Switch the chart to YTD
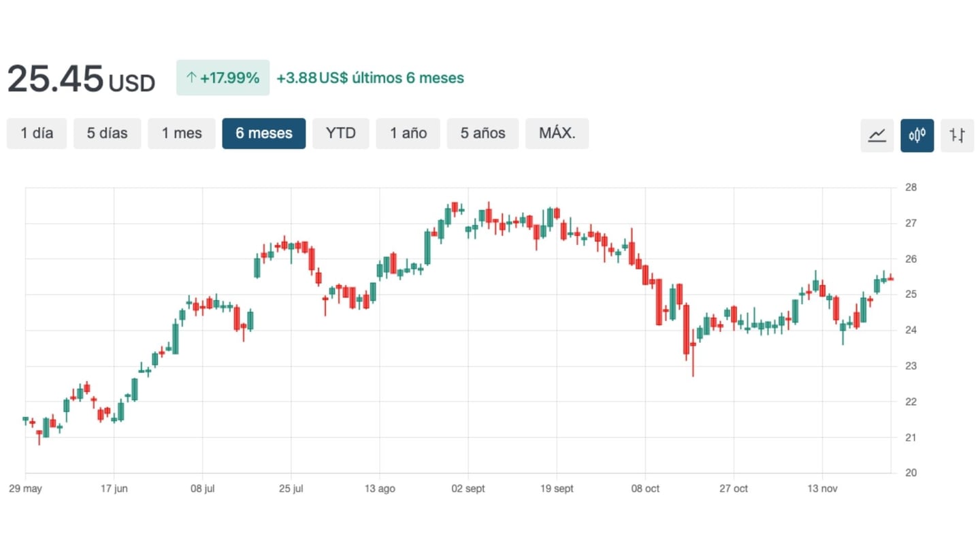Viewport: 980px width, 551px height. point(340,133)
